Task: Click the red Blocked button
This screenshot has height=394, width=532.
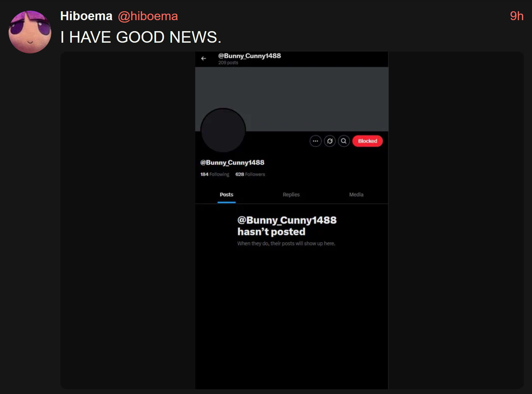Action: pos(367,141)
